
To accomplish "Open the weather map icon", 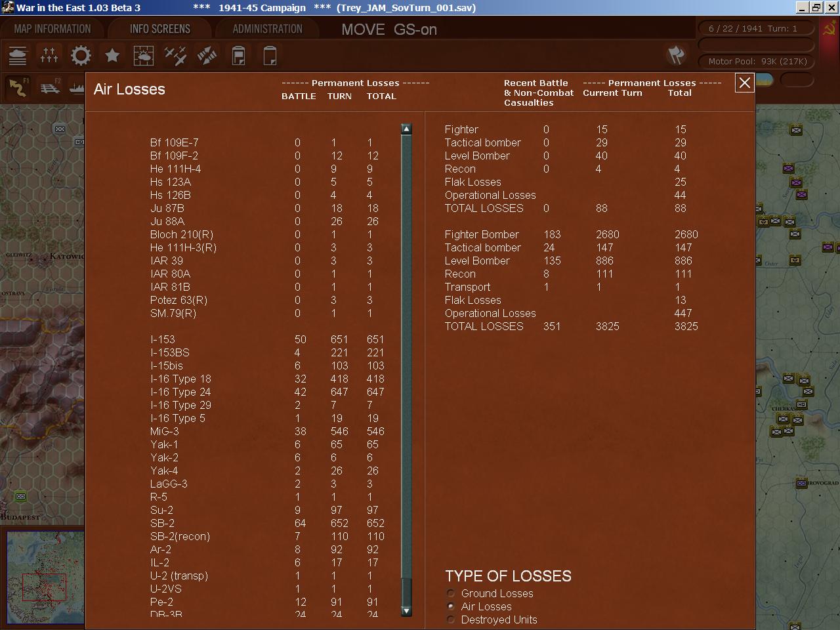I will coord(143,56).
